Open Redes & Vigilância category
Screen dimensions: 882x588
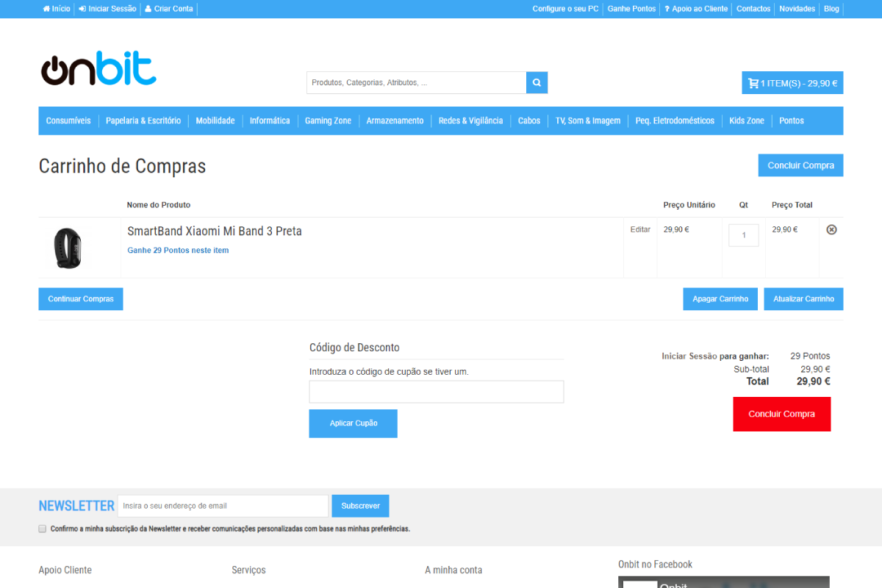470,121
